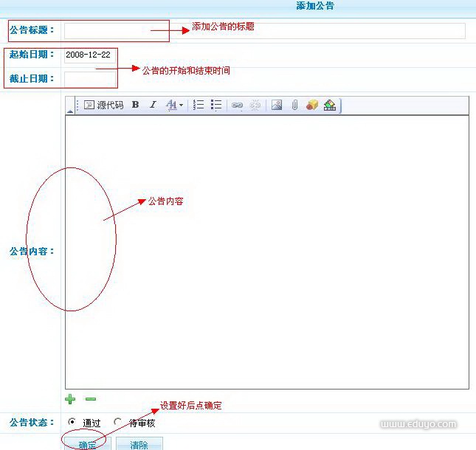Click the 确定 button
476x450 pixels.
tap(87, 444)
